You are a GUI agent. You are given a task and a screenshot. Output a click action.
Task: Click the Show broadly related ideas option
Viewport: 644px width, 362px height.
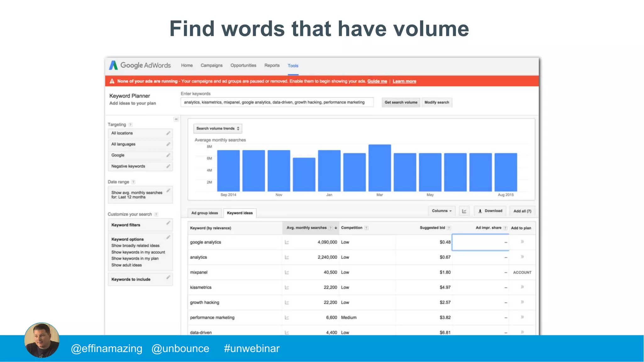(135, 246)
